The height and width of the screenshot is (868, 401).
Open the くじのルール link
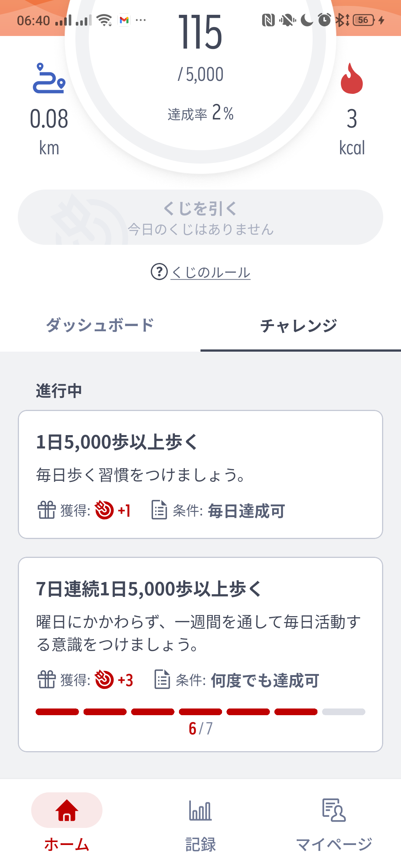[x=211, y=272]
